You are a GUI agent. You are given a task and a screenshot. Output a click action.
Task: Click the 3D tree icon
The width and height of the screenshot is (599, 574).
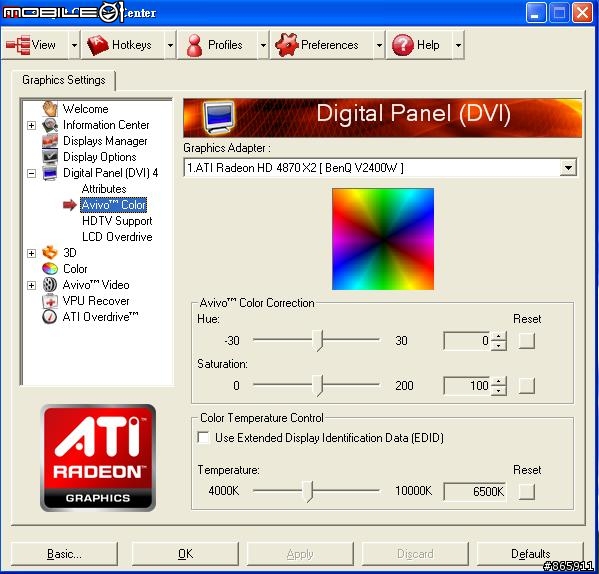pos(50,253)
